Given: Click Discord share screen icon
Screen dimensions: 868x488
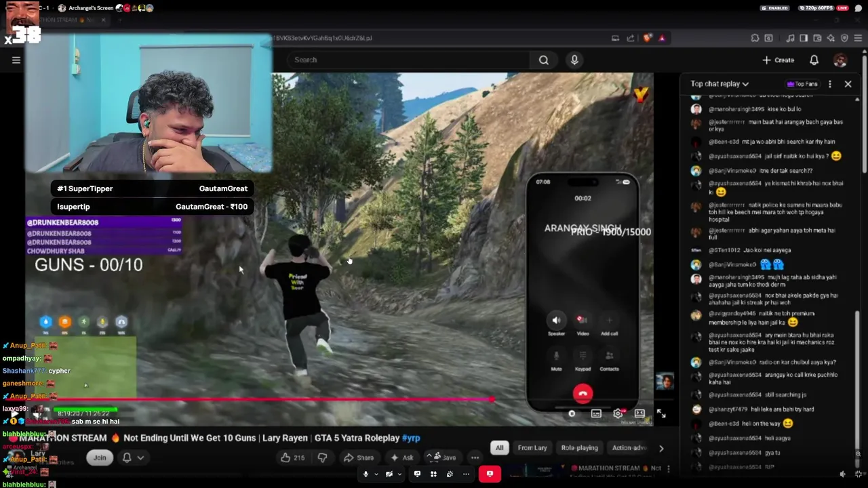Looking at the screenshot, I should click(417, 474).
